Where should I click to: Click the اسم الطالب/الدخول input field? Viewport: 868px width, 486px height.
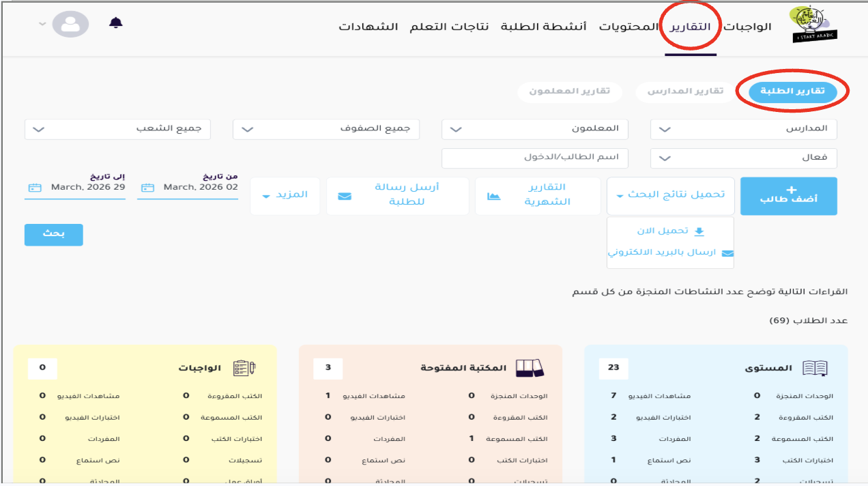[534, 158]
